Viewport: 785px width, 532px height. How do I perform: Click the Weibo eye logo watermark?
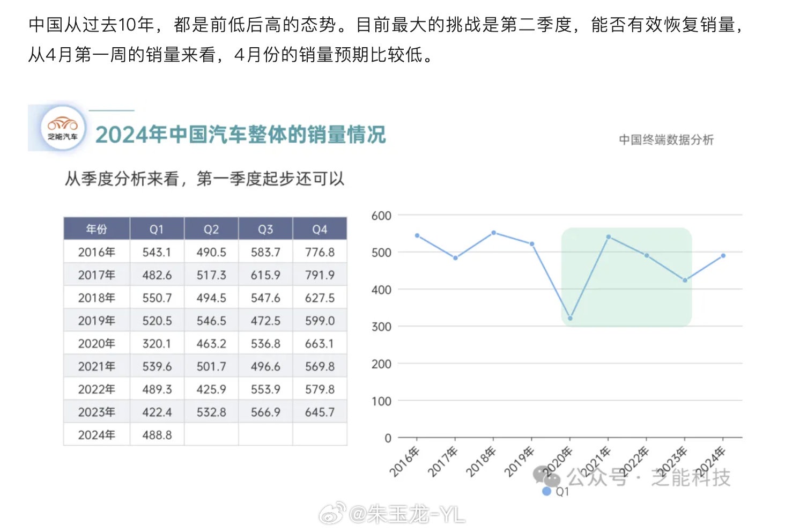point(332,515)
